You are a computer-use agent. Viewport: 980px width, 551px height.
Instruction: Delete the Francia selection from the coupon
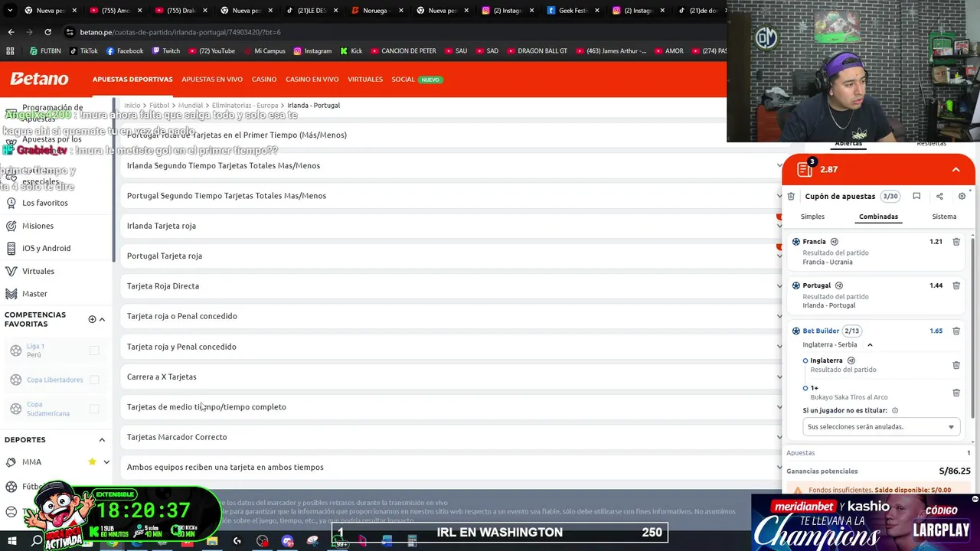(956, 242)
